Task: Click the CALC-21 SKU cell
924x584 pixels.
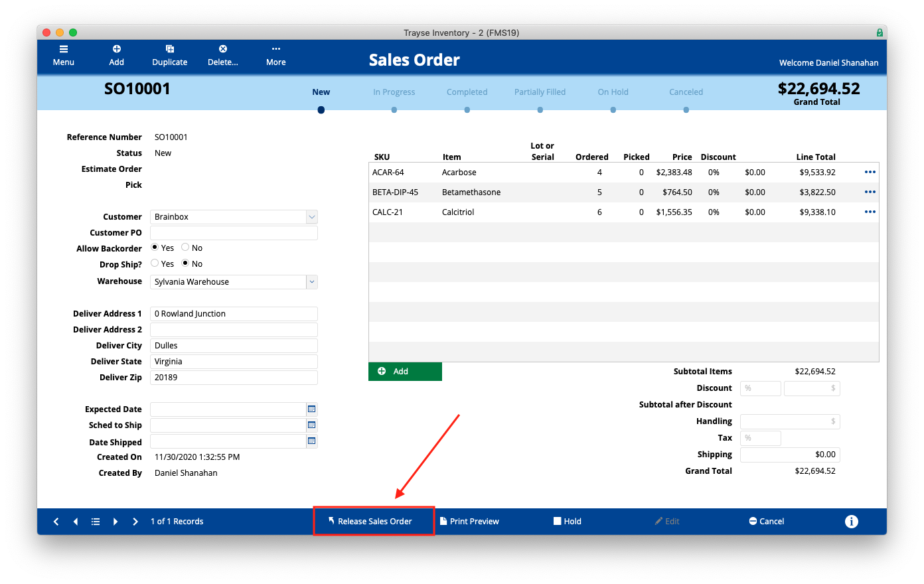Action: tap(386, 212)
